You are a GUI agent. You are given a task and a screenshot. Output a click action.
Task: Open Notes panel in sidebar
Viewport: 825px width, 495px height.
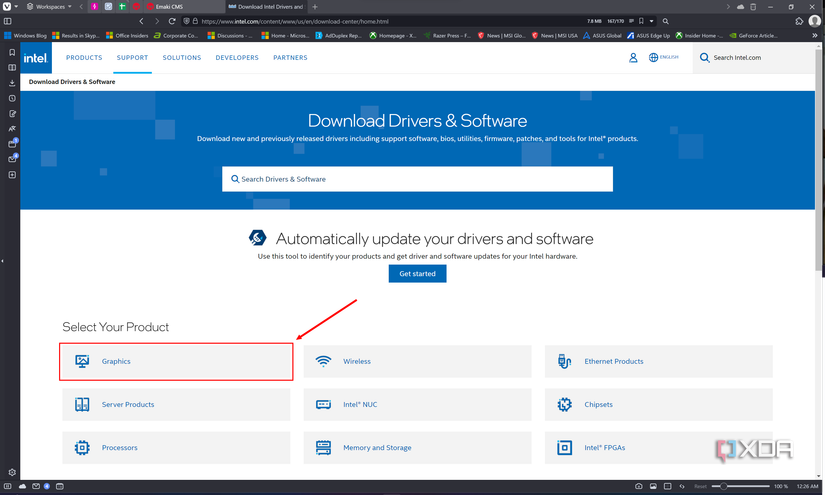click(12, 114)
